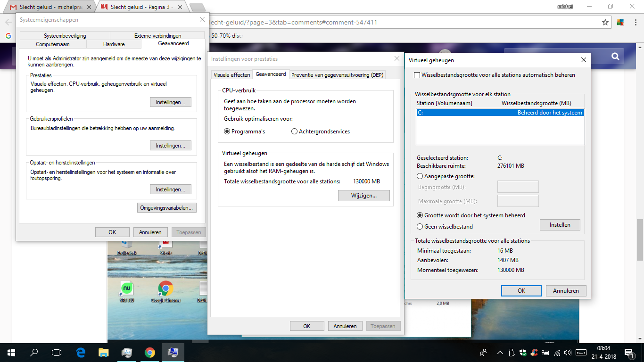Open the taskbar clock and date
644x362 pixels.
604,352
